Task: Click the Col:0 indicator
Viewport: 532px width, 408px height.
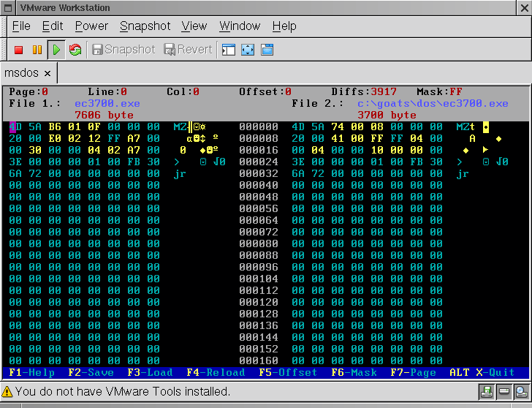Action: click(x=183, y=91)
